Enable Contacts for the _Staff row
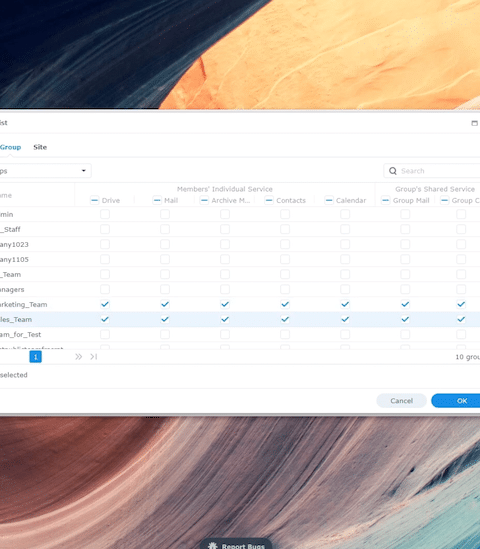480x549 pixels. [285, 229]
